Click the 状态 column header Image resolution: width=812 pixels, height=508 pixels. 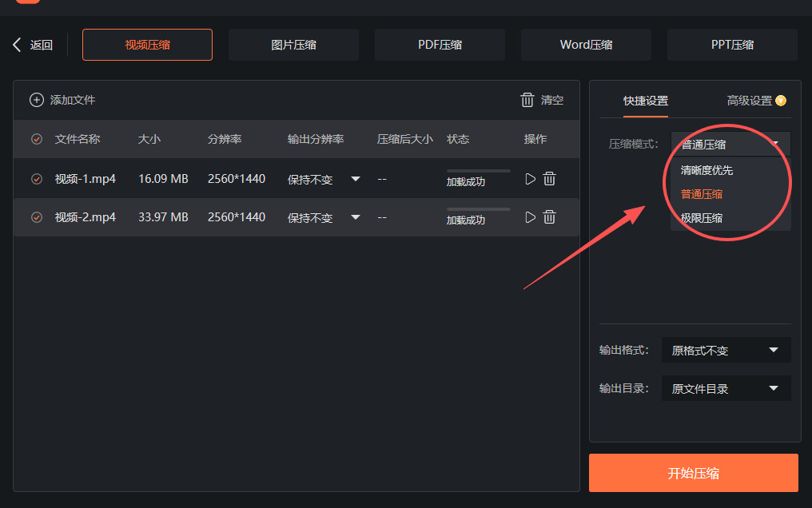click(458, 139)
